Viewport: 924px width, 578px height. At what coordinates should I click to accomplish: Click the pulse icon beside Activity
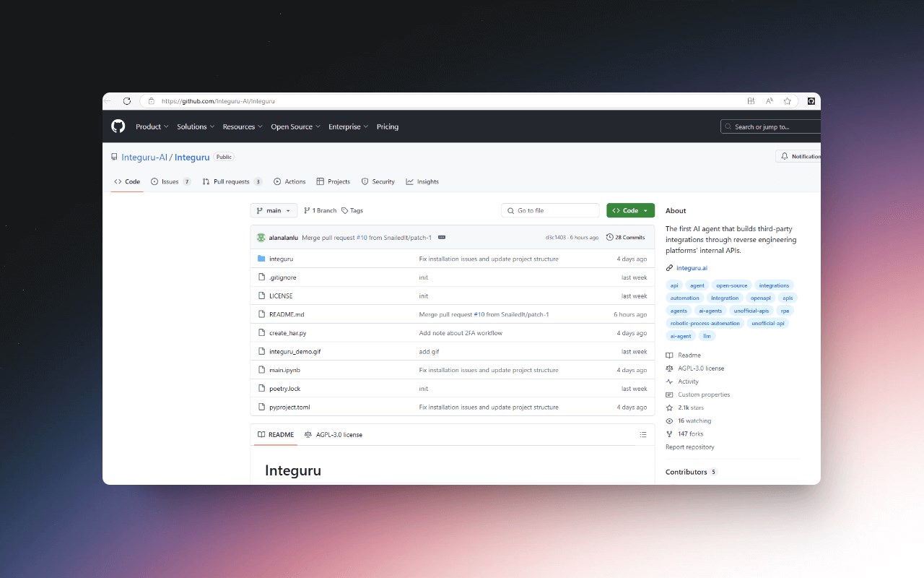[670, 381]
